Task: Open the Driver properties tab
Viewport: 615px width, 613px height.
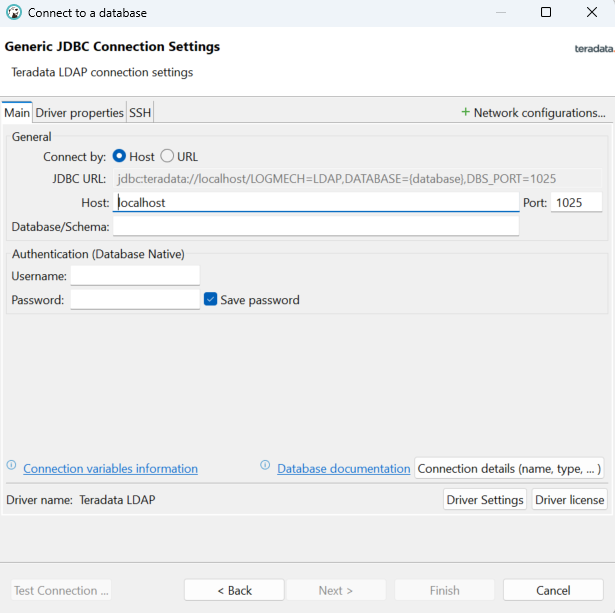Action: tap(80, 113)
